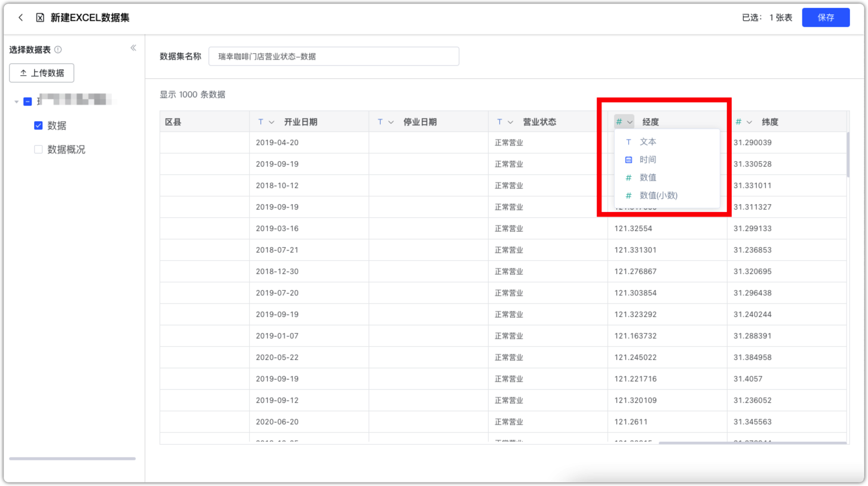Select the 数据概况 tree item label
868x486 pixels.
tap(66, 149)
